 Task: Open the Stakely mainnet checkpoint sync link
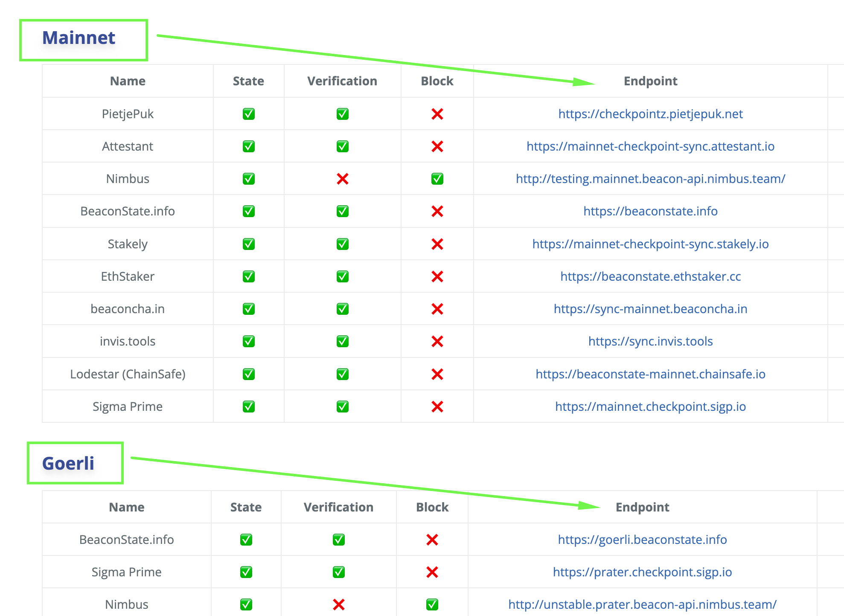pyautogui.click(x=650, y=244)
